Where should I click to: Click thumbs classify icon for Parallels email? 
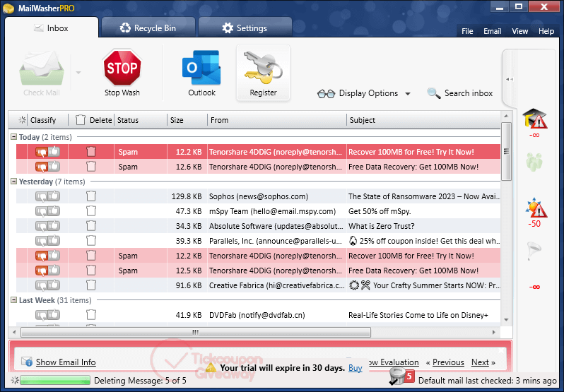(47, 240)
